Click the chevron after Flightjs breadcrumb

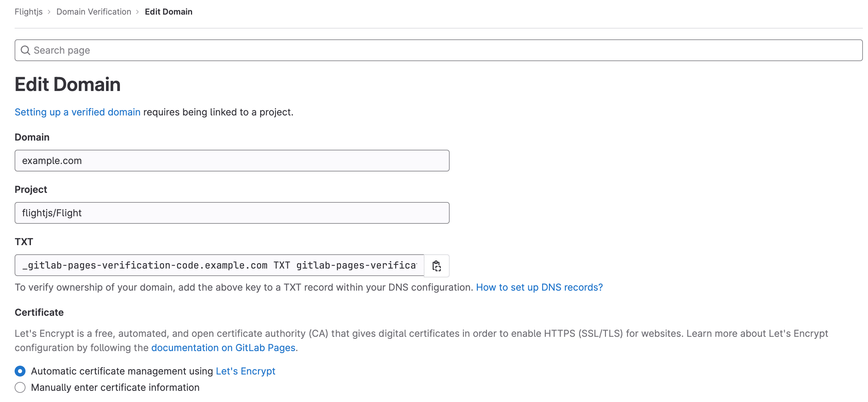(50, 12)
